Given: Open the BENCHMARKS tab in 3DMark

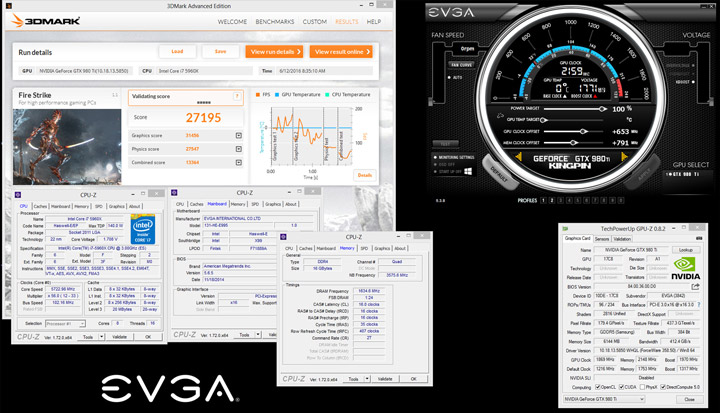Looking at the screenshot, I should click(x=275, y=22).
